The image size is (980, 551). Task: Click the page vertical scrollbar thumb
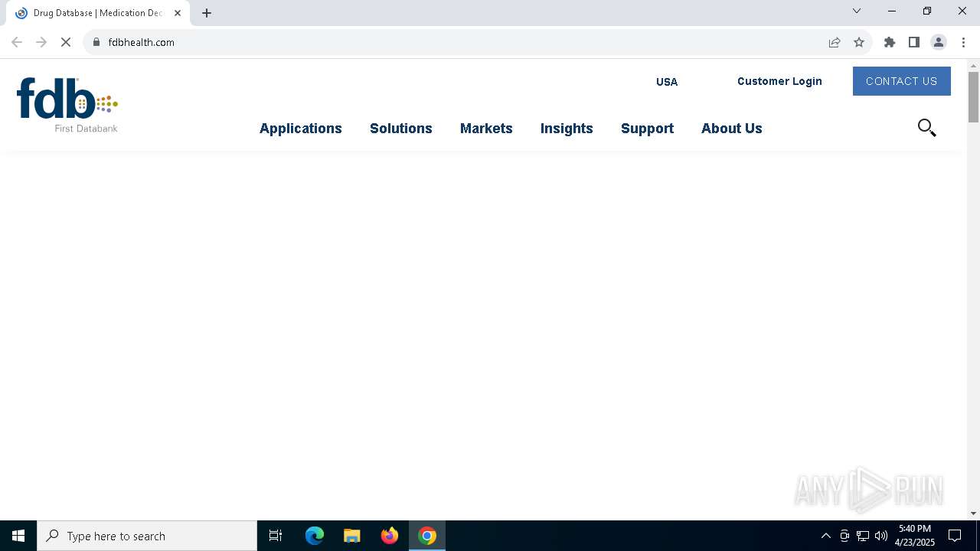pyautogui.click(x=973, y=97)
